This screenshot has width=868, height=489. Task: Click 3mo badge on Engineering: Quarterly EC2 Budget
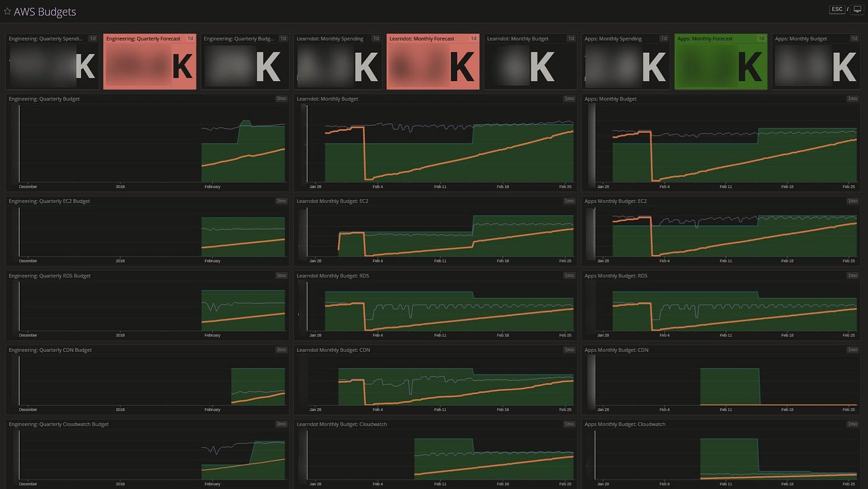tap(281, 201)
